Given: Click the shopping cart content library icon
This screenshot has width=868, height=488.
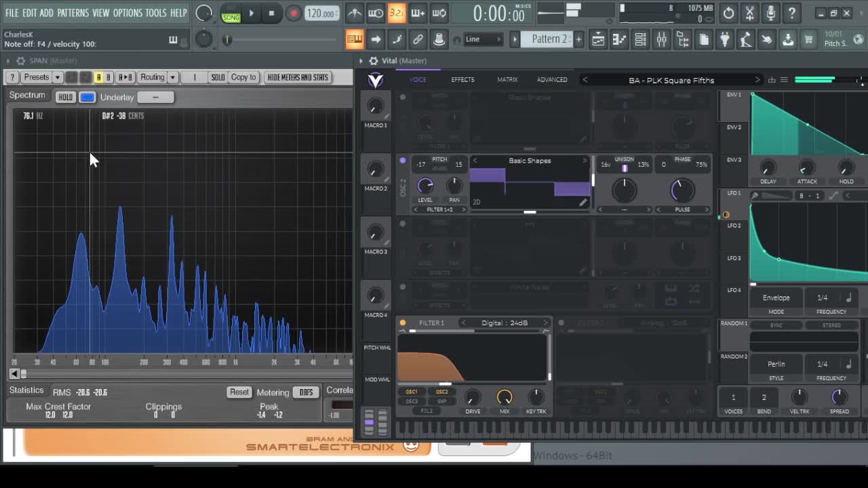Looking at the screenshot, I should click(x=808, y=39).
